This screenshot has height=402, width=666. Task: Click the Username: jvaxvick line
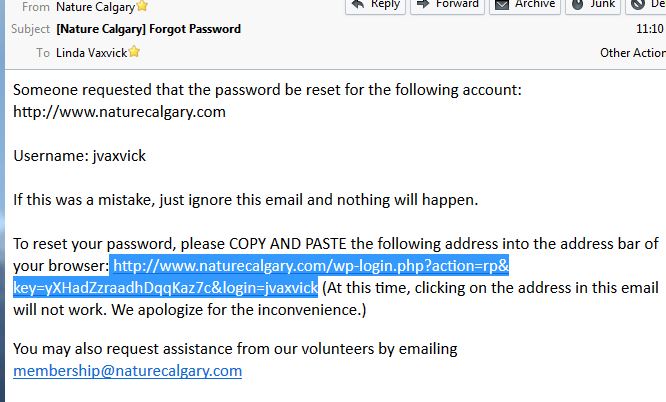click(x=79, y=156)
